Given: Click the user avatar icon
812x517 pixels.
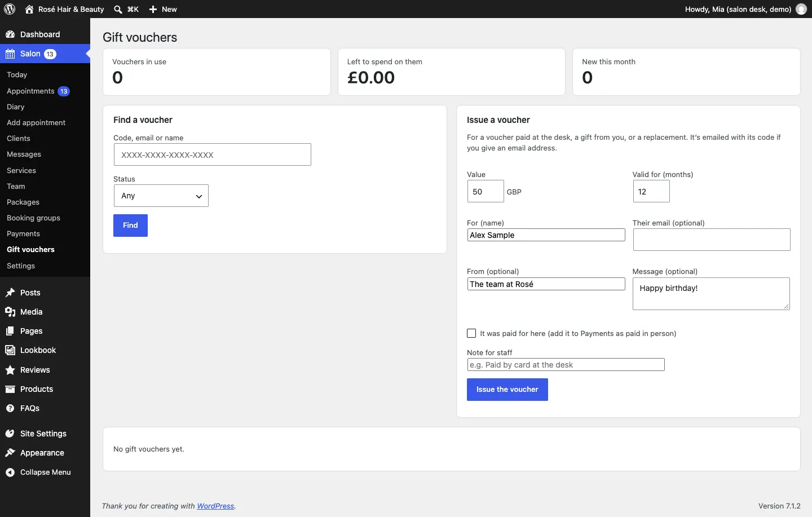Looking at the screenshot, I should [x=801, y=9].
